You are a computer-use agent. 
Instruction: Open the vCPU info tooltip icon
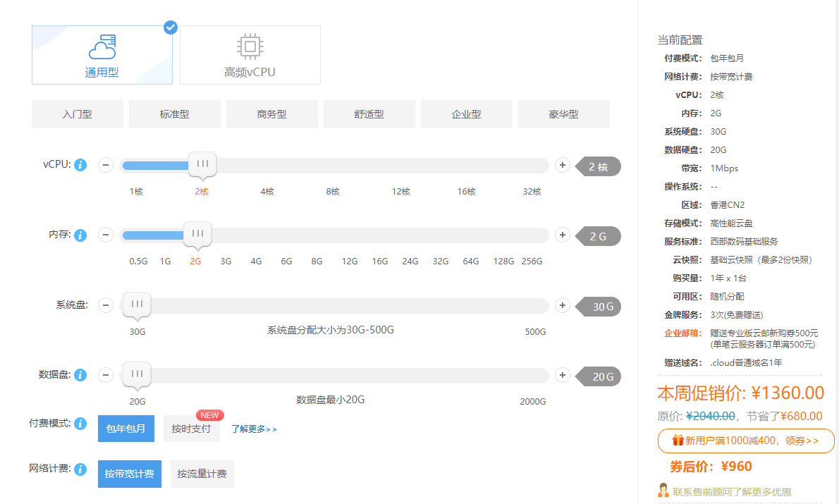pyautogui.click(x=80, y=165)
